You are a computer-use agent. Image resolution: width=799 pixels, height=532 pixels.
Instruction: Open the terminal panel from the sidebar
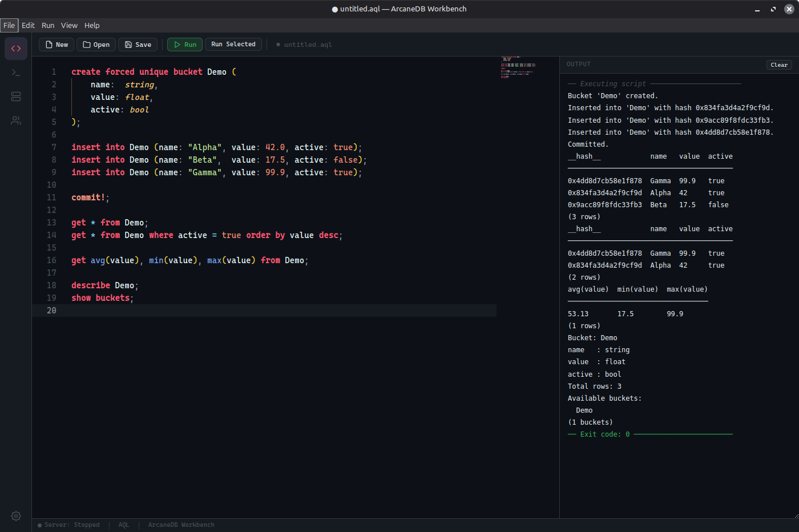[15, 72]
